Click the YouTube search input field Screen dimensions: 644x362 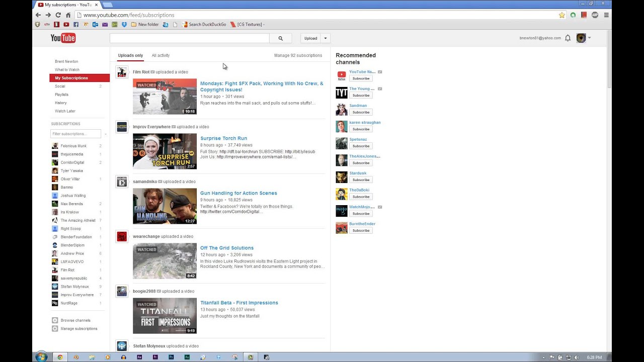[190, 38]
